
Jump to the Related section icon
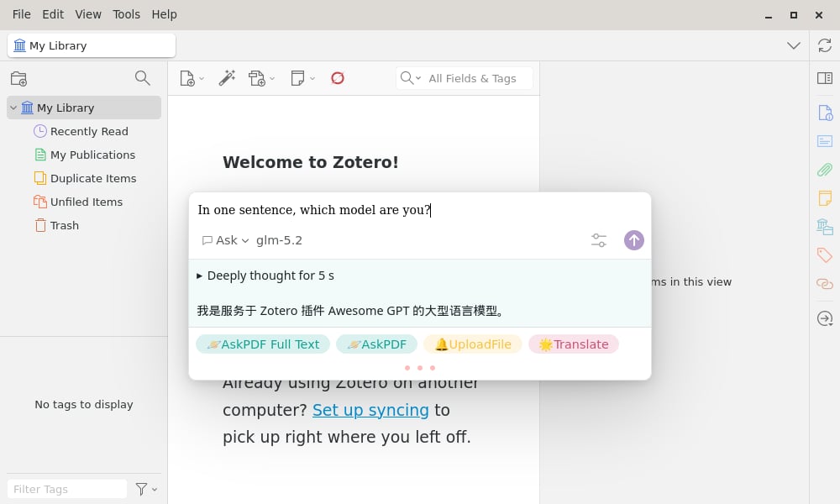(x=825, y=283)
